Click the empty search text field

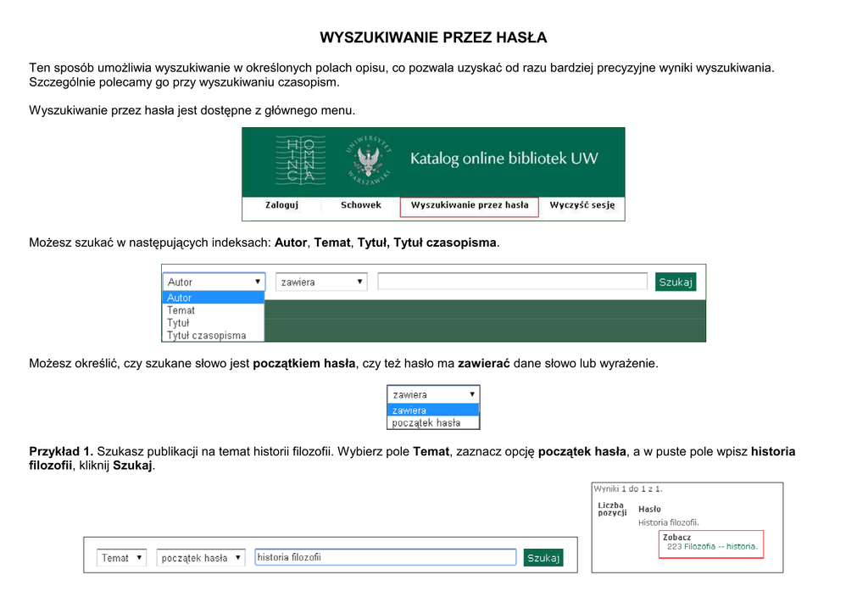[512, 282]
